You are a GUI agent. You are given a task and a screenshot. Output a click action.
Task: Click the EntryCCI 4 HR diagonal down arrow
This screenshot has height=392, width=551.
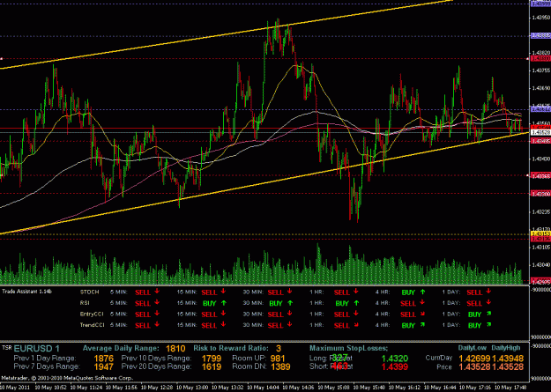pyautogui.click(x=422, y=314)
